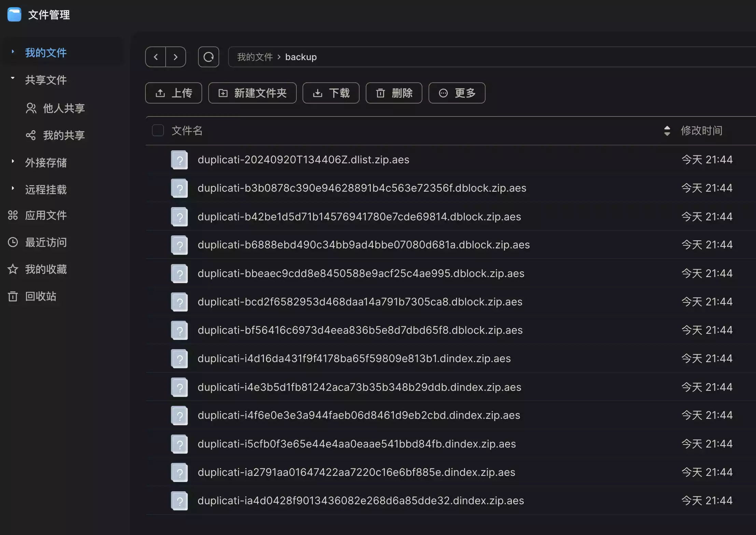Viewport: 756px width, 535px height.
Task: Open recent access (最近访问)
Action: pyautogui.click(x=46, y=242)
